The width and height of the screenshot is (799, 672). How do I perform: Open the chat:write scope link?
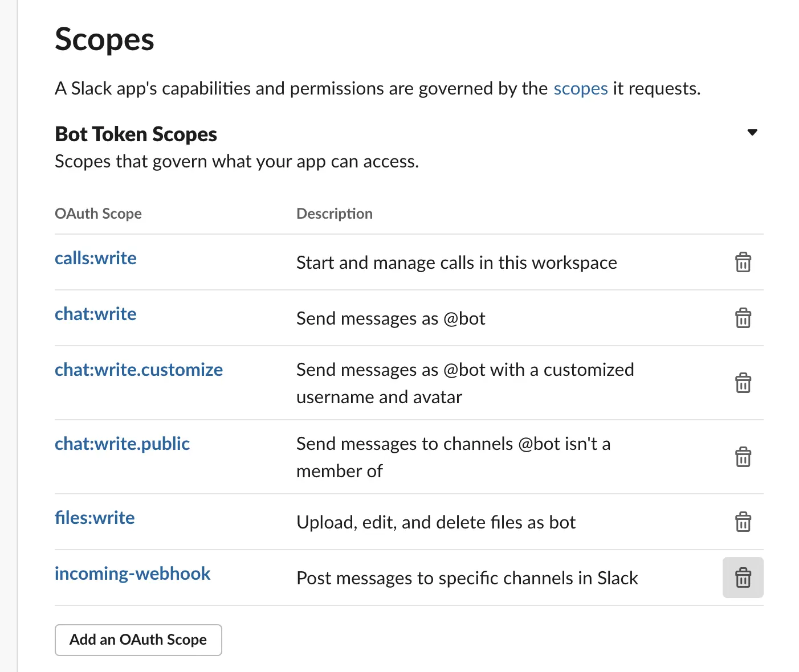(x=96, y=314)
